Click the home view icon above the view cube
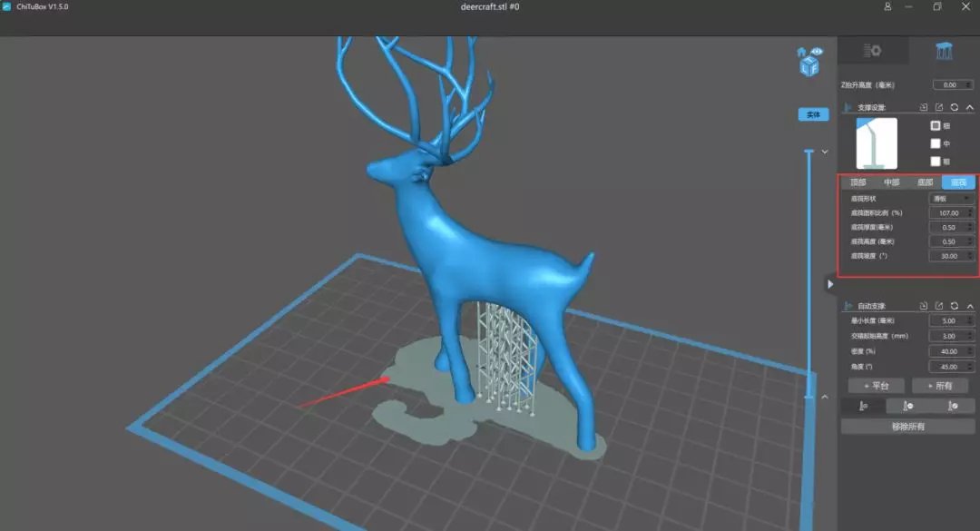980x531 pixels. (x=801, y=52)
